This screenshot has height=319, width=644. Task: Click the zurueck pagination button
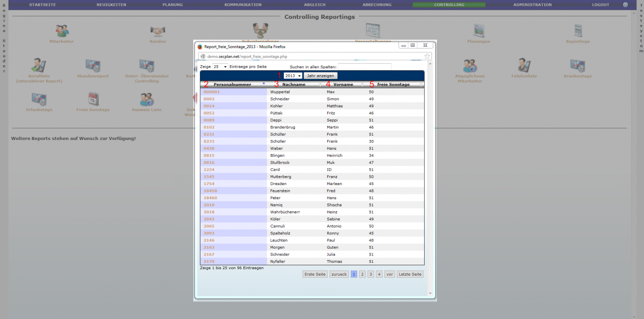339,274
